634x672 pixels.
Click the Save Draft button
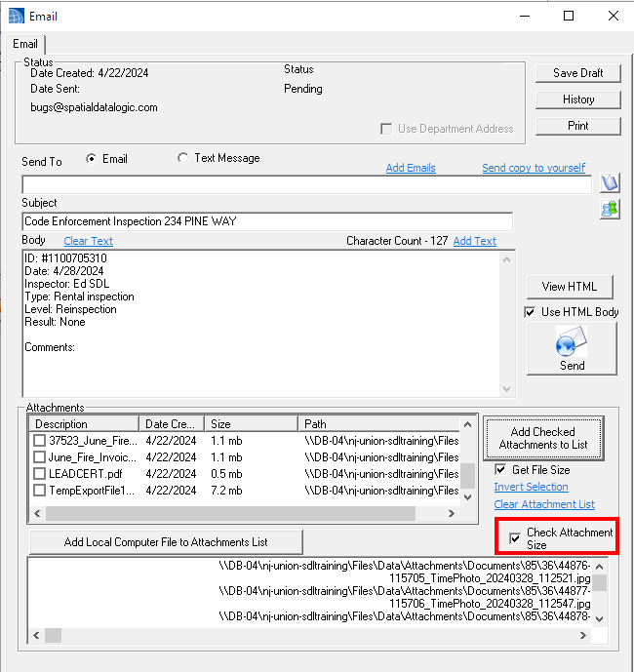click(x=577, y=73)
